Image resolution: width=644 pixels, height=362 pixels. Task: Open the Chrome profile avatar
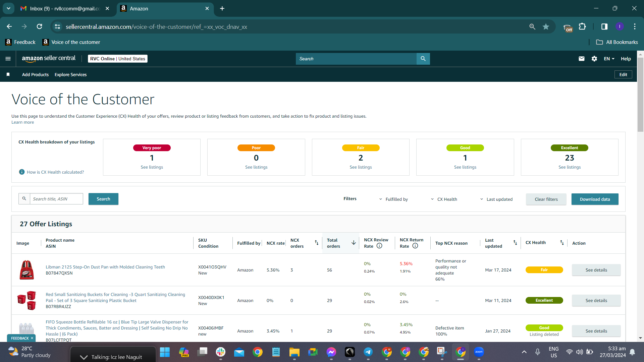tap(620, 26)
